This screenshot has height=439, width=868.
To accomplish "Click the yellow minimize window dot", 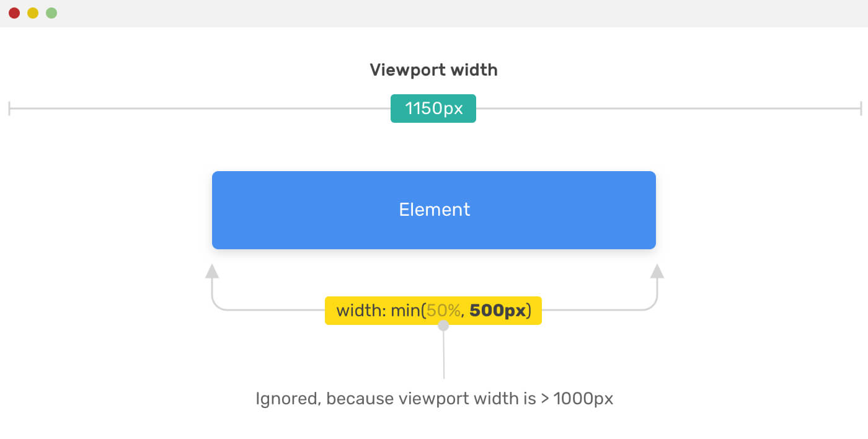I will tap(33, 13).
